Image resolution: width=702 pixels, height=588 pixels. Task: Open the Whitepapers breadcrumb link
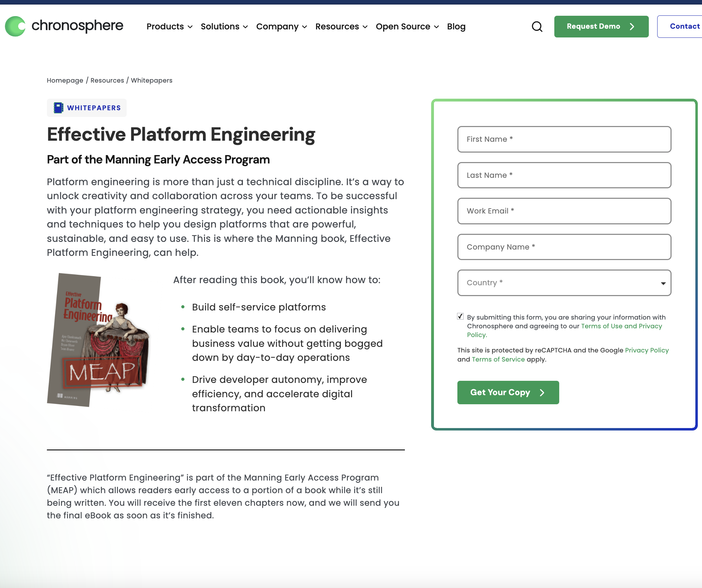pos(152,80)
